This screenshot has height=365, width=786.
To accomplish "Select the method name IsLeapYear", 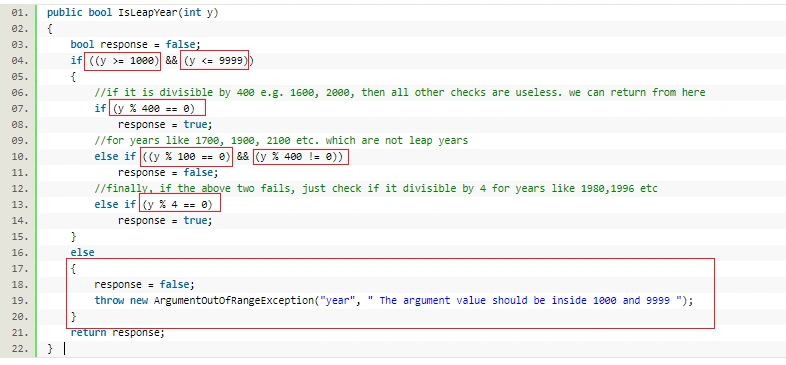I will pos(147,13).
